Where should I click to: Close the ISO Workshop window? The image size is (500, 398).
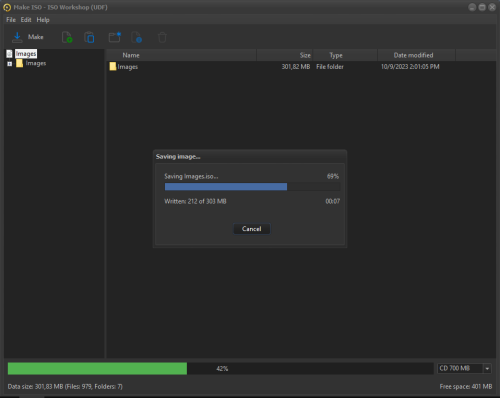pos(492,7)
